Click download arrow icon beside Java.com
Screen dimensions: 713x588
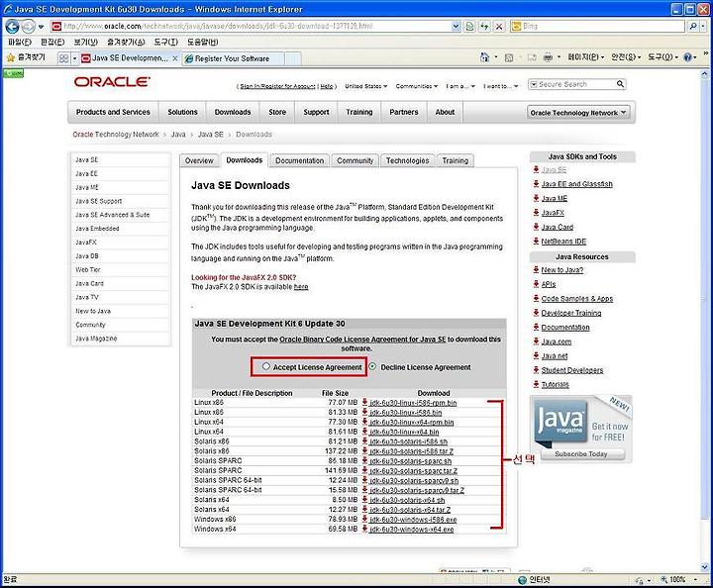pos(536,342)
